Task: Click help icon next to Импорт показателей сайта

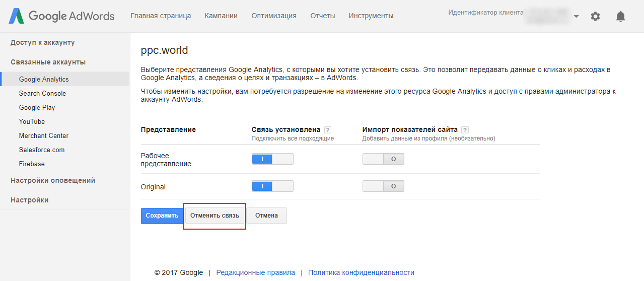Action: coord(465,129)
